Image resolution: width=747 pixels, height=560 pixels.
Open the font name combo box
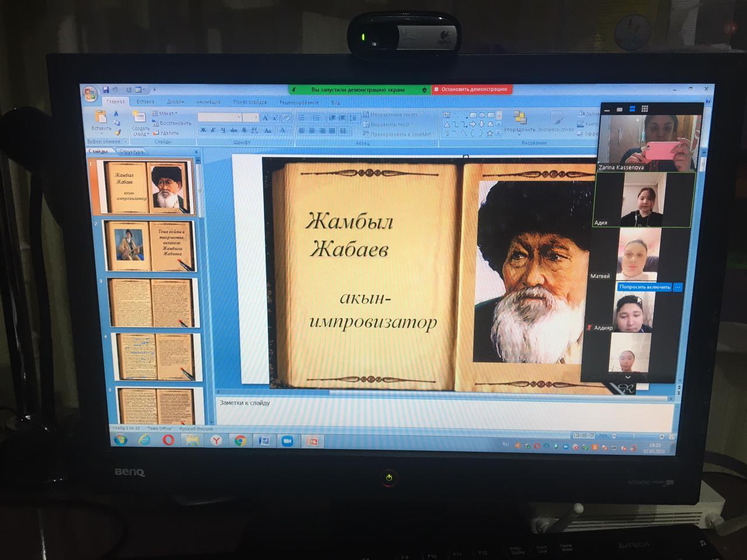click(219, 118)
